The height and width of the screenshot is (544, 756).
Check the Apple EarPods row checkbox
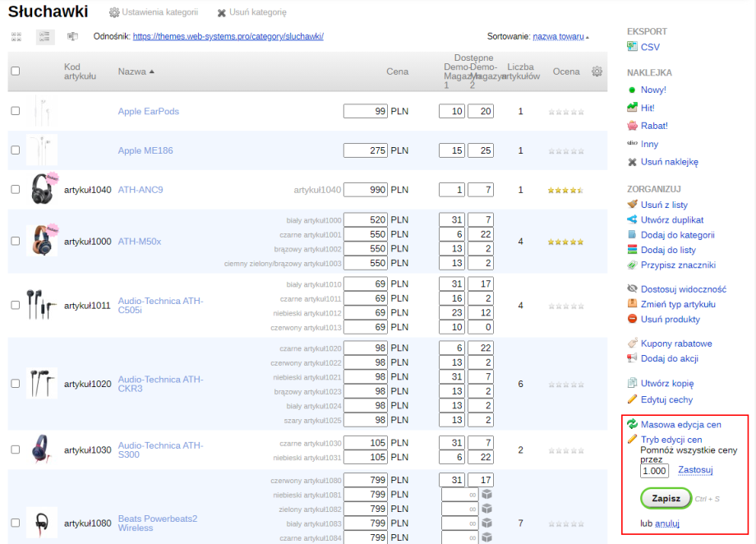16,111
